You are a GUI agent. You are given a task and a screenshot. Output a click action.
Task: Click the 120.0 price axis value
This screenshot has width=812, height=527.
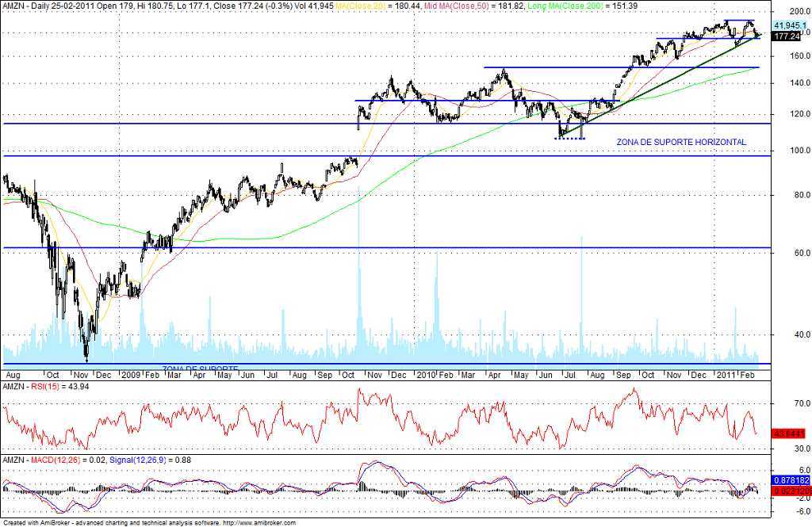(x=799, y=114)
